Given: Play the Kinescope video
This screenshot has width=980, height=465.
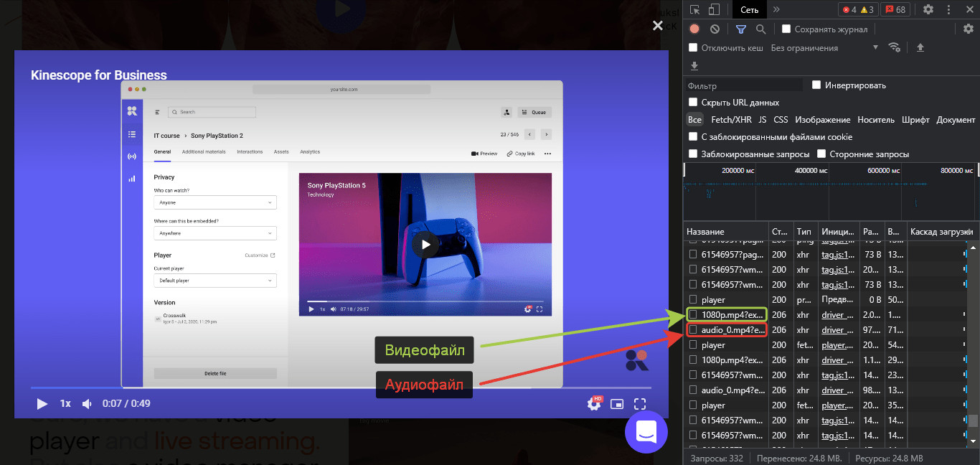Looking at the screenshot, I should pyautogui.click(x=42, y=404).
